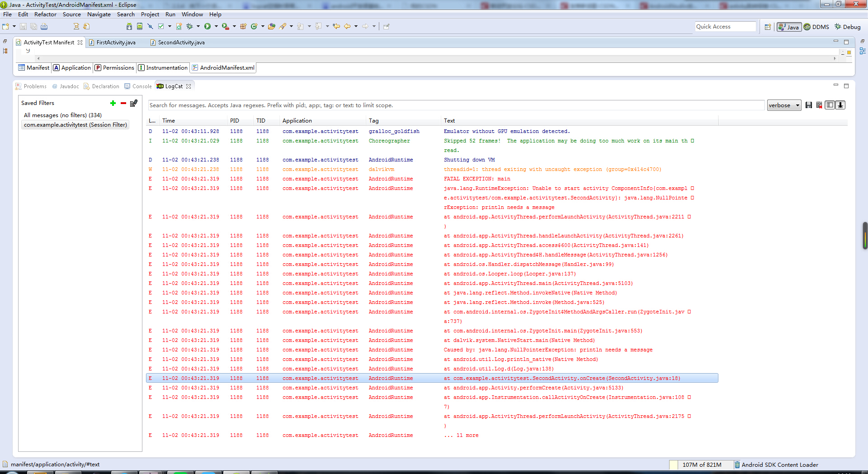Open the Project menu
The image size is (868, 474).
150,14
